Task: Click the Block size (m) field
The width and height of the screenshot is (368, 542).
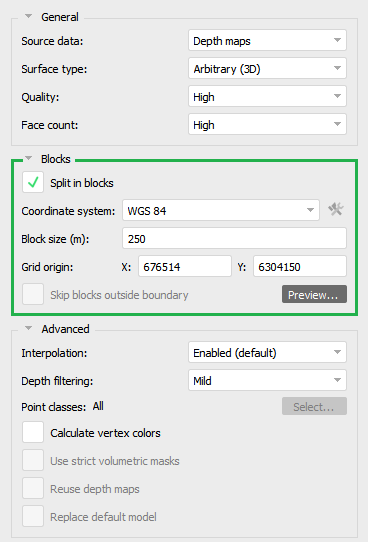Action: click(234, 238)
